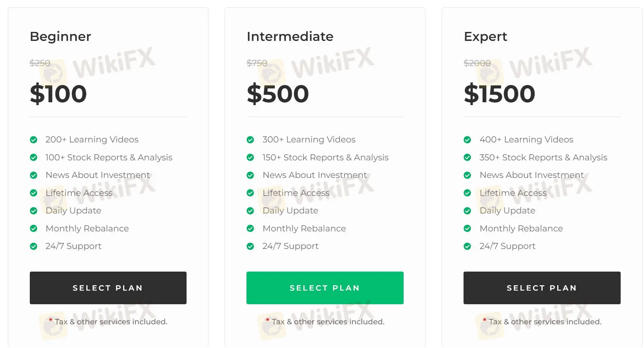Click the Expert plan heading
644x348 pixels.
click(x=485, y=37)
